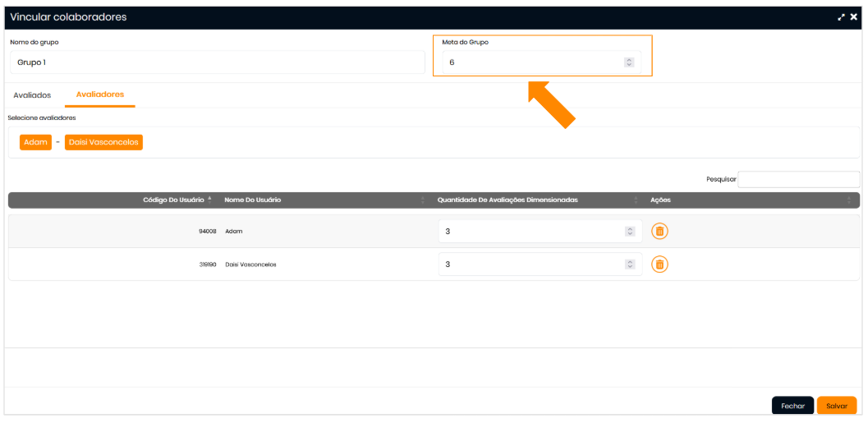Close the Vincular colaboradores dialog
868x423 pixels.
(x=854, y=17)
